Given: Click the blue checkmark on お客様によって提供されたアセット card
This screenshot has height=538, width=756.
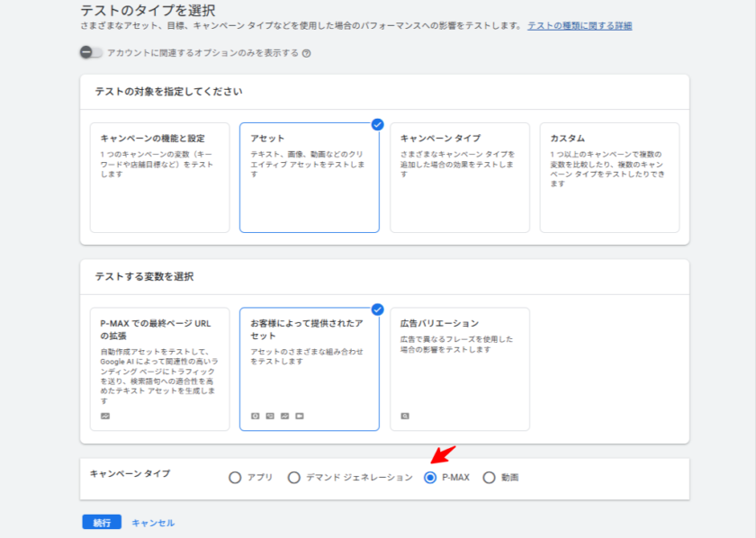Looking at the screenshot, I should pyautogui.click(x=377, y=309).
